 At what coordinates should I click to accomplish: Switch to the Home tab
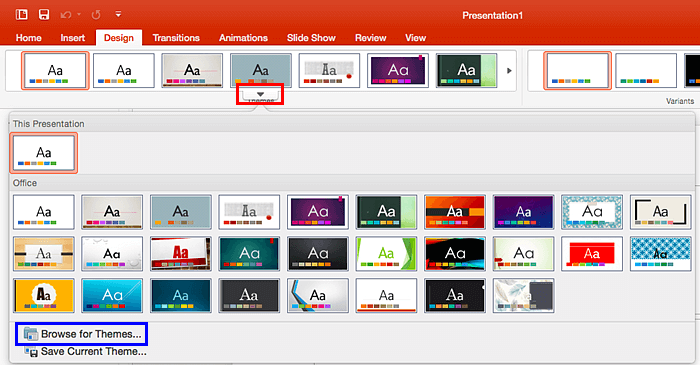pyautogui.click(x=29, y=38)
